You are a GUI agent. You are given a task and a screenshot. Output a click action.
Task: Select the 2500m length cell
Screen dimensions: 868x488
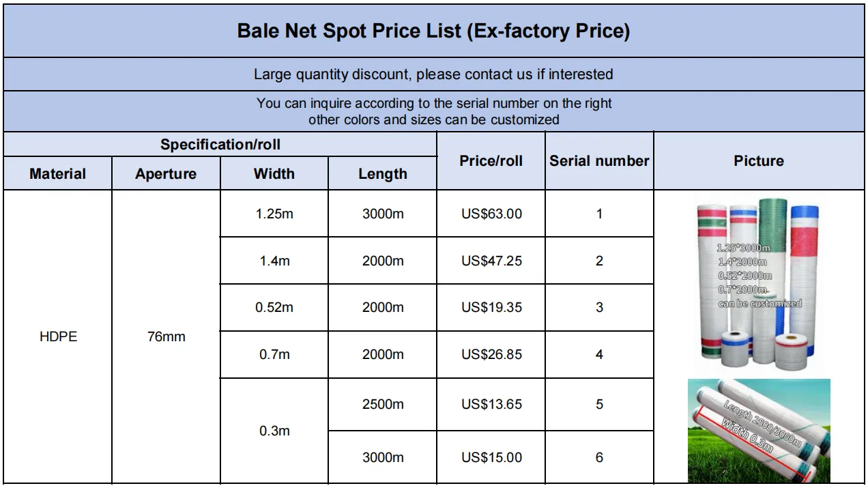pos(383,404)
